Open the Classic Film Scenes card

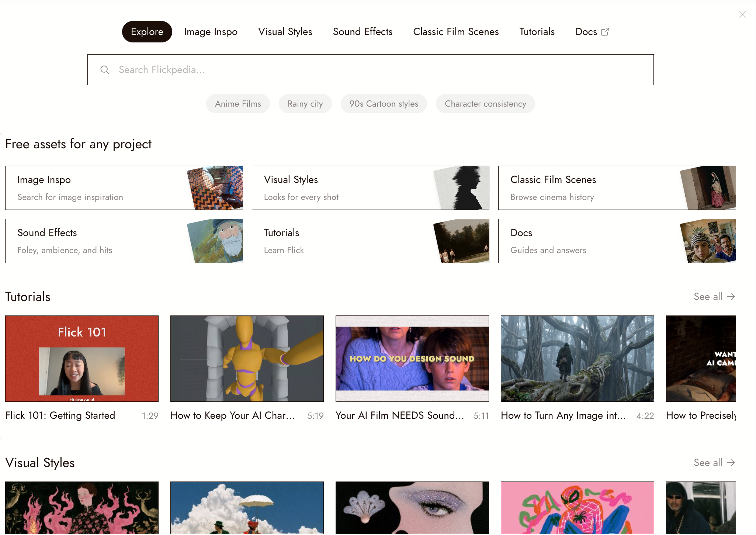click(x=617, y=188)
